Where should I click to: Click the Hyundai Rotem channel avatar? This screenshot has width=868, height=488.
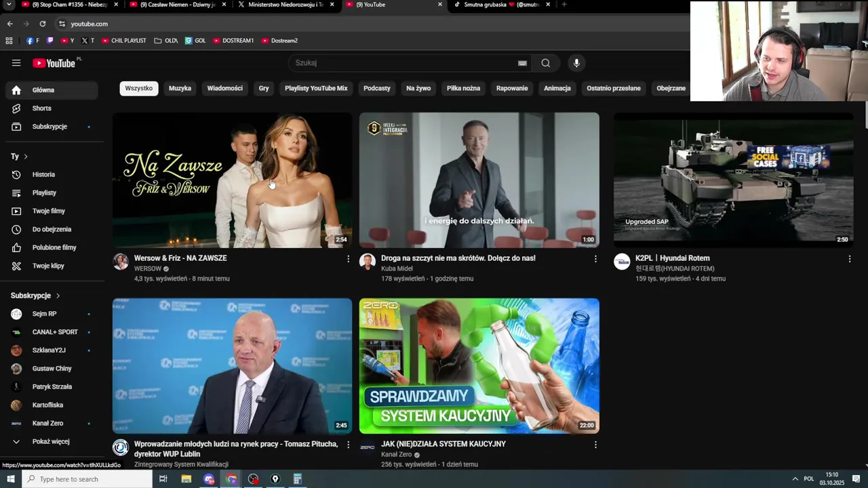pos(622,262)
